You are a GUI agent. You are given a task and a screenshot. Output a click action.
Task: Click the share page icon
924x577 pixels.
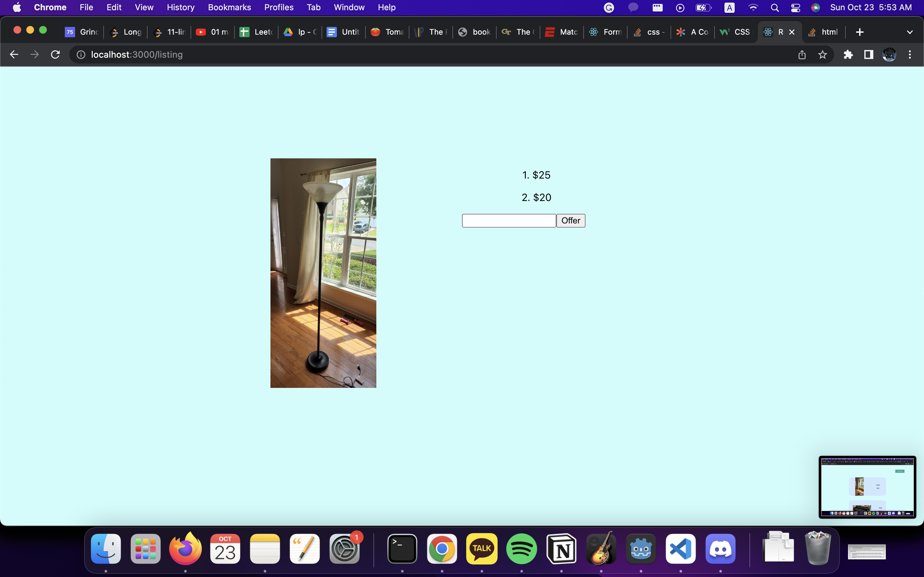click(x=802, y=54)
